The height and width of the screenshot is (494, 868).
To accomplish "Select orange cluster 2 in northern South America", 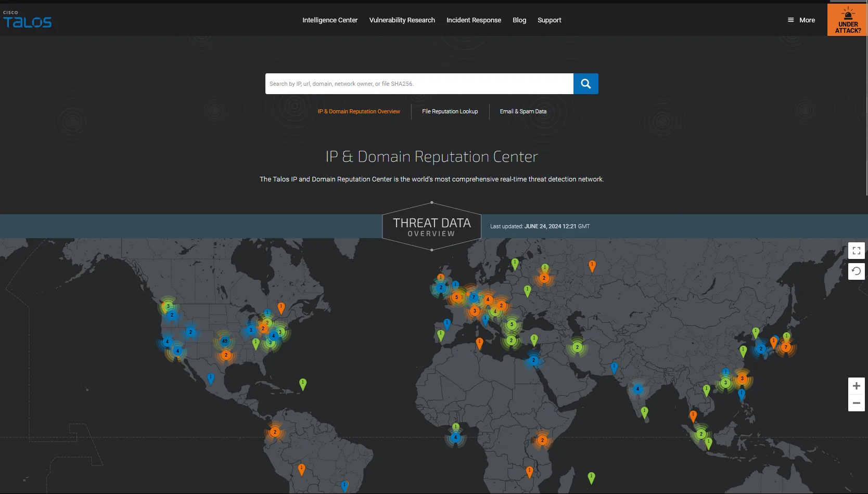I will [275, 432].
